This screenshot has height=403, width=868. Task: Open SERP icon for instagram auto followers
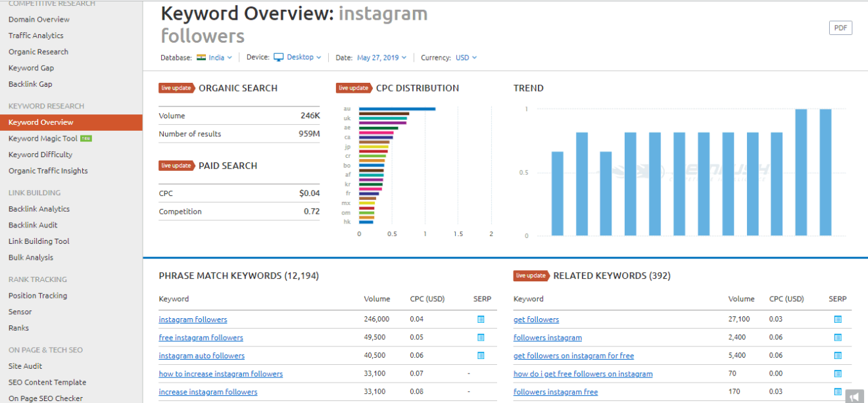tap(481, 356)
